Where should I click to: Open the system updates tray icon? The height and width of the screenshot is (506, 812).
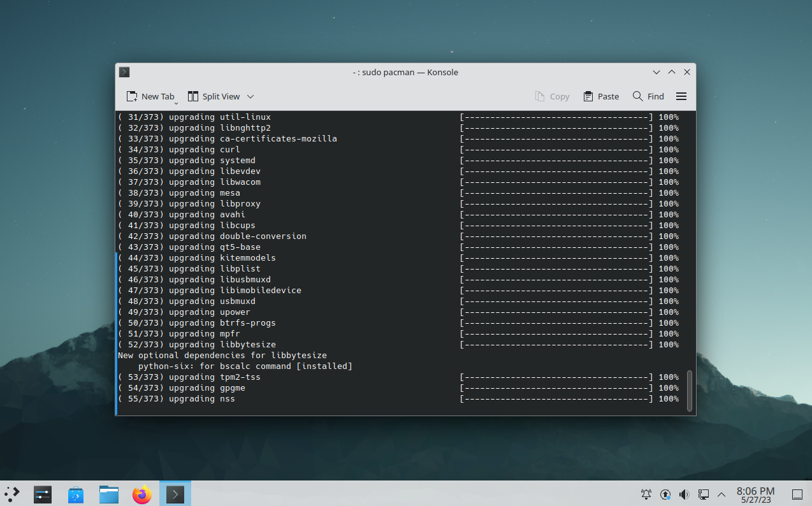click(665, 494)
